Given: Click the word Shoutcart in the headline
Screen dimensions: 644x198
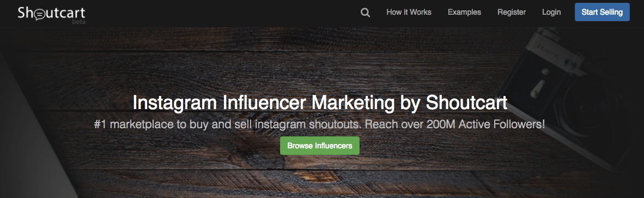Looking at the screenshot, I should tap(466, 103).
